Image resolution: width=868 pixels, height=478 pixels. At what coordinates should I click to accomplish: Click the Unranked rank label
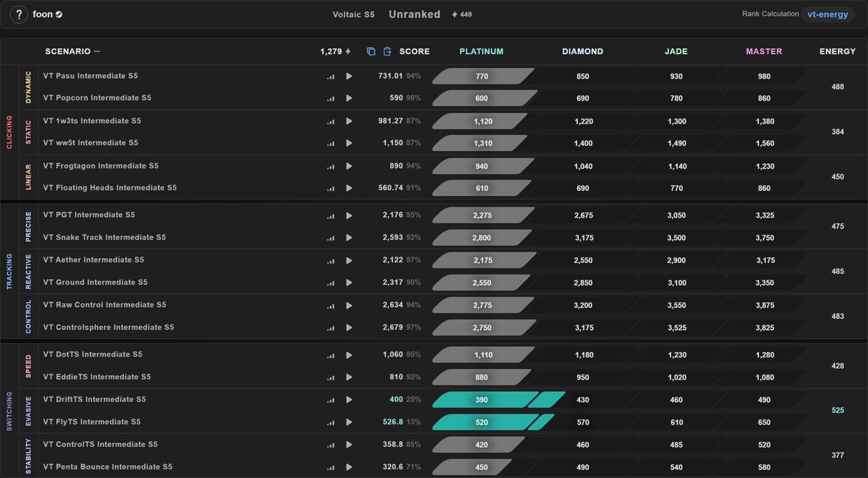coord(414,14)
